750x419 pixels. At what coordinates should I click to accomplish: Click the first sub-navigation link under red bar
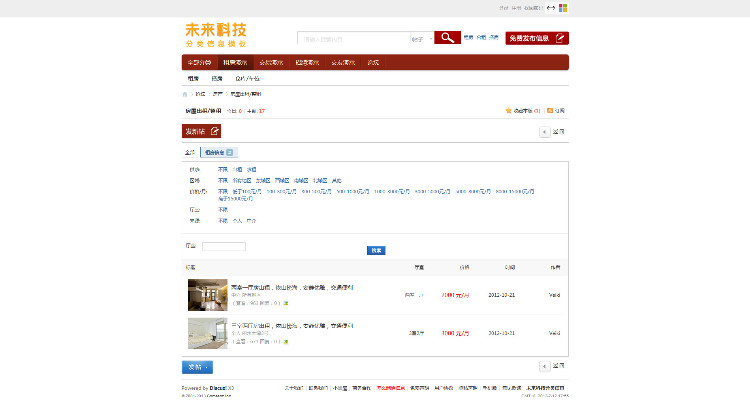pyautogui.click(x=193, y=78)
